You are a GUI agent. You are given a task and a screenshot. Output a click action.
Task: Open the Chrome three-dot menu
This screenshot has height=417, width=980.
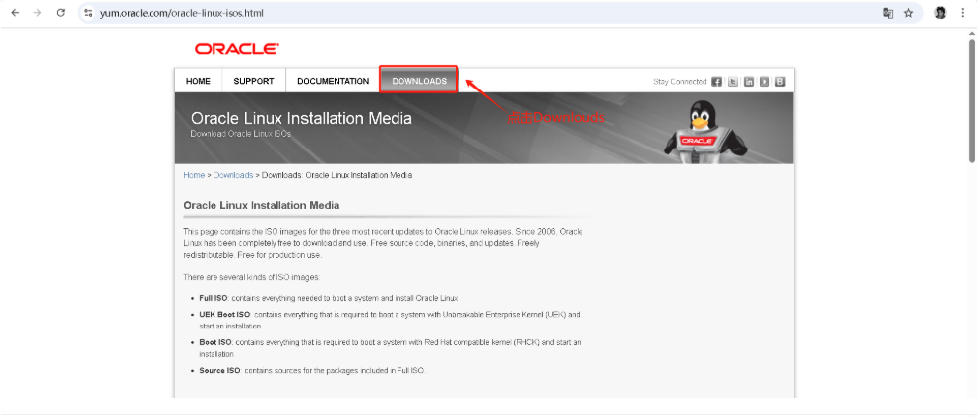point(962,13)
